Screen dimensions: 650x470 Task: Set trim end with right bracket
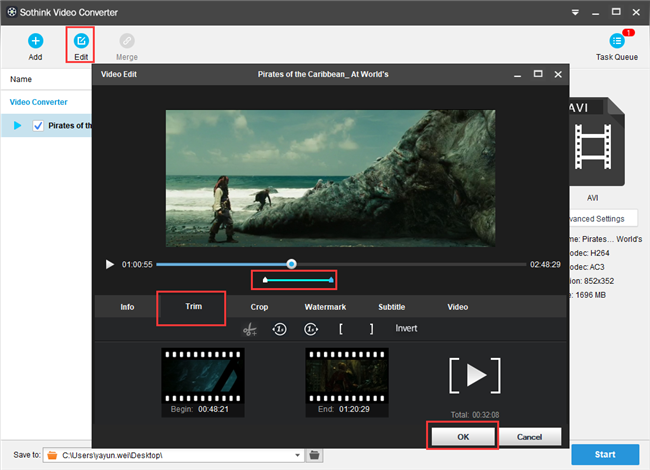[x=371, y=329]
